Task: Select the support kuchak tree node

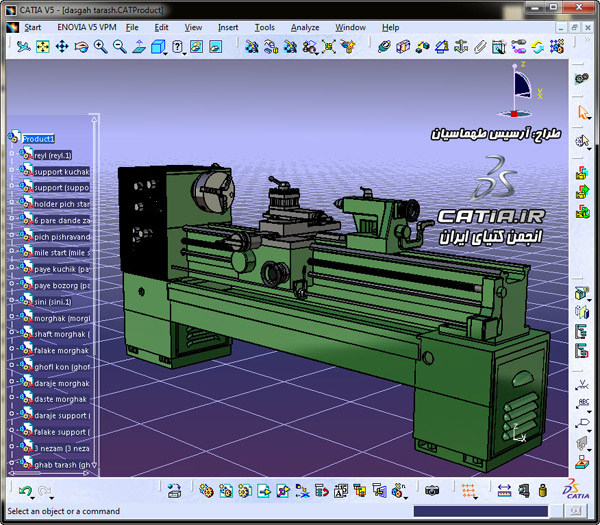Action: (x=62, y=172)
